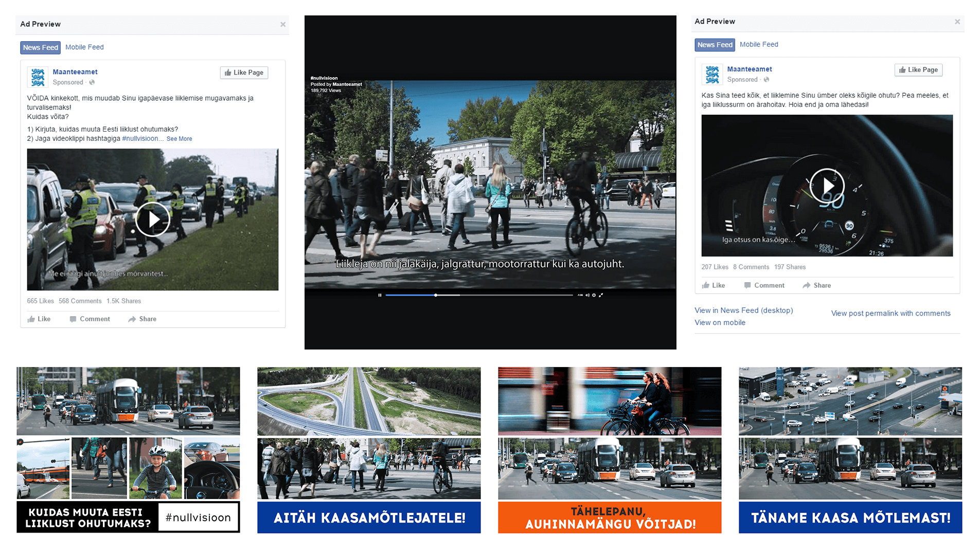Click Maanteeamet page name in right ad

tap(750, 69)
